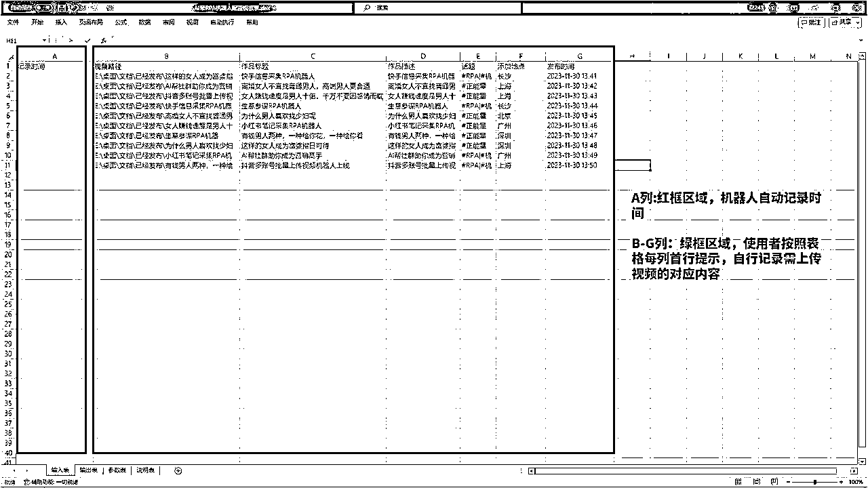Click the Name Box cell reference field
This screenshot has height=488, width=868.
coord(22,41)
